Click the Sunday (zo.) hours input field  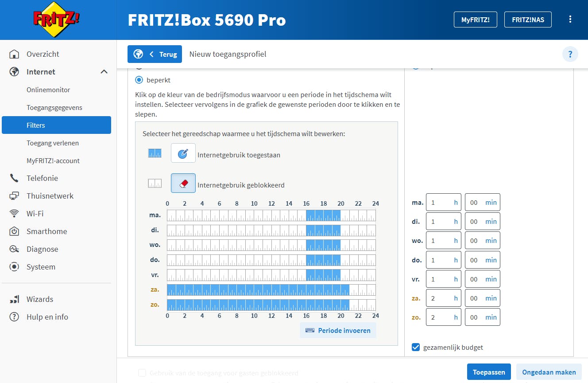pos(444,317)
